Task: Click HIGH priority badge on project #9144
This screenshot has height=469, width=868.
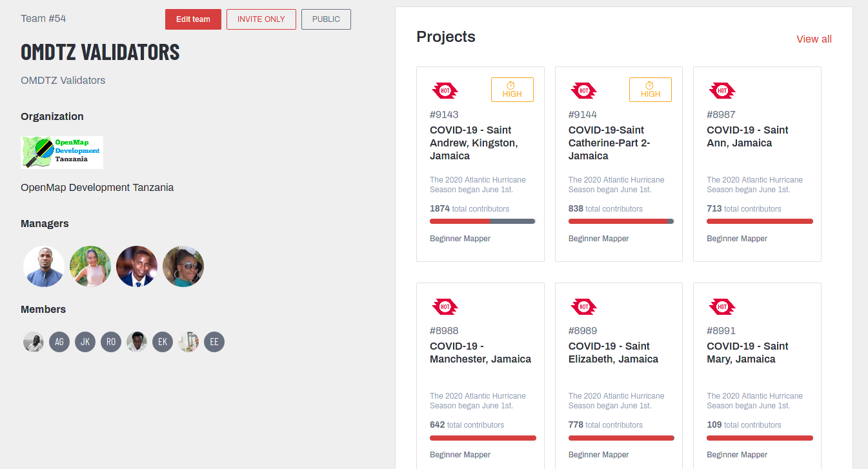Action: coord(651,90)
